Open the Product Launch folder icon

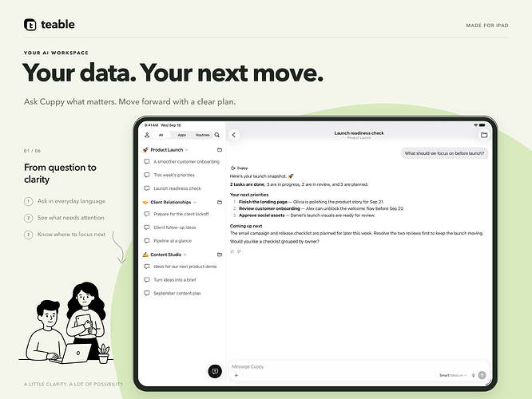coord(220,150)
